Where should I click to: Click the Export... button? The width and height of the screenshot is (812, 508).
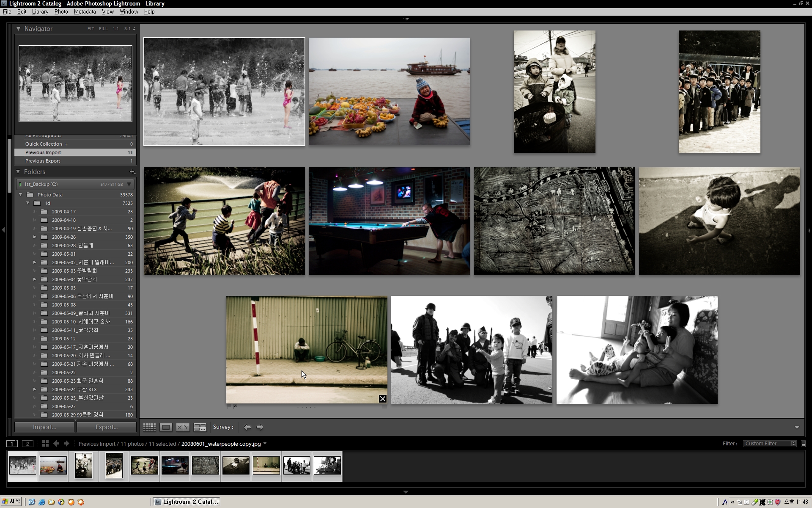[107, 427]
